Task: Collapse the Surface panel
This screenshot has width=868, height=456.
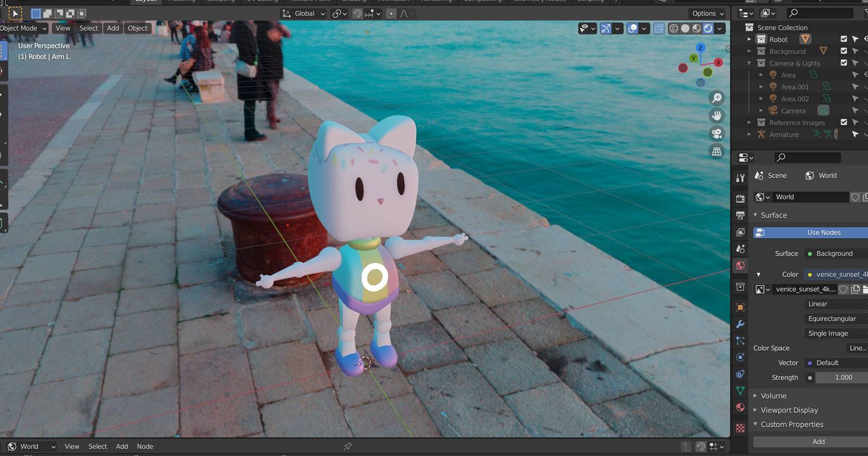Action: point(755,215)
